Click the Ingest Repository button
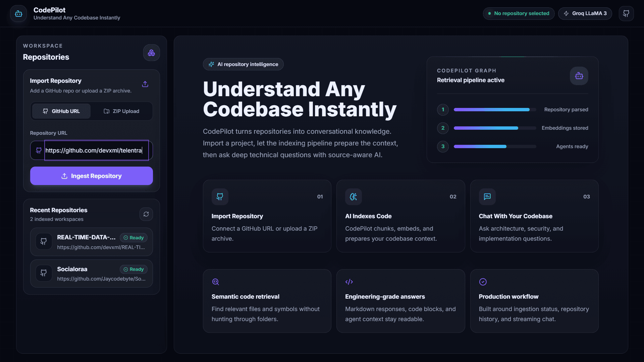 coord(92,176)
